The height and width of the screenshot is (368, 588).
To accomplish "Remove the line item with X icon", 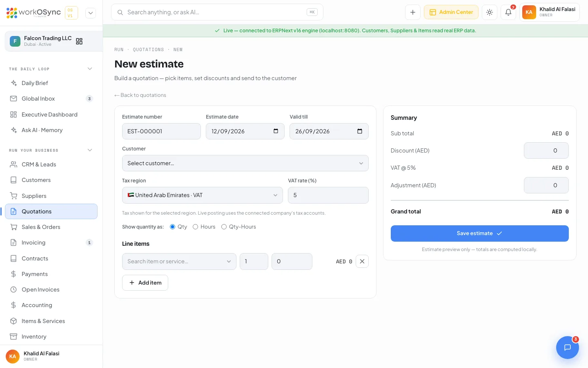I will coord(362,261).
